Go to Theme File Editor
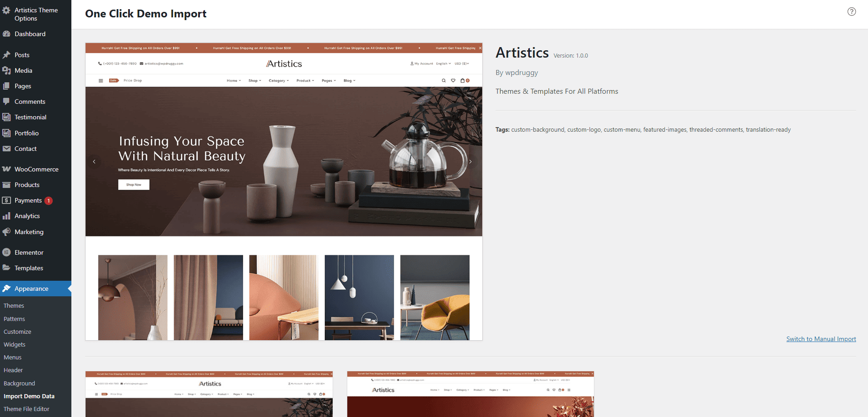Viewport: 868px width, 417px height. pos(27,409)
